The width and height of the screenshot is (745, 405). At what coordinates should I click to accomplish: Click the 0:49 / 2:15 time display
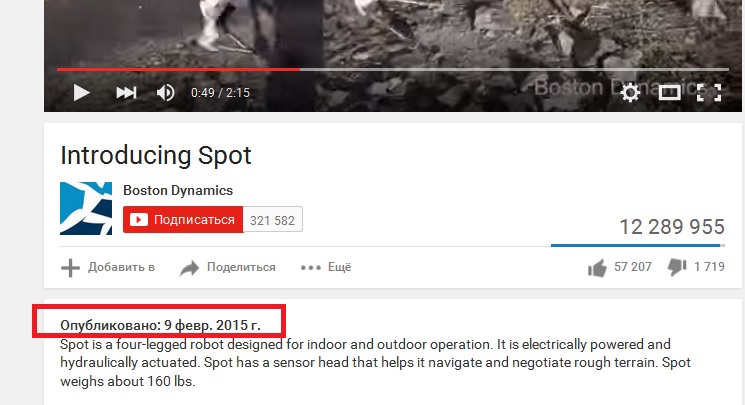tap(220, 93)
